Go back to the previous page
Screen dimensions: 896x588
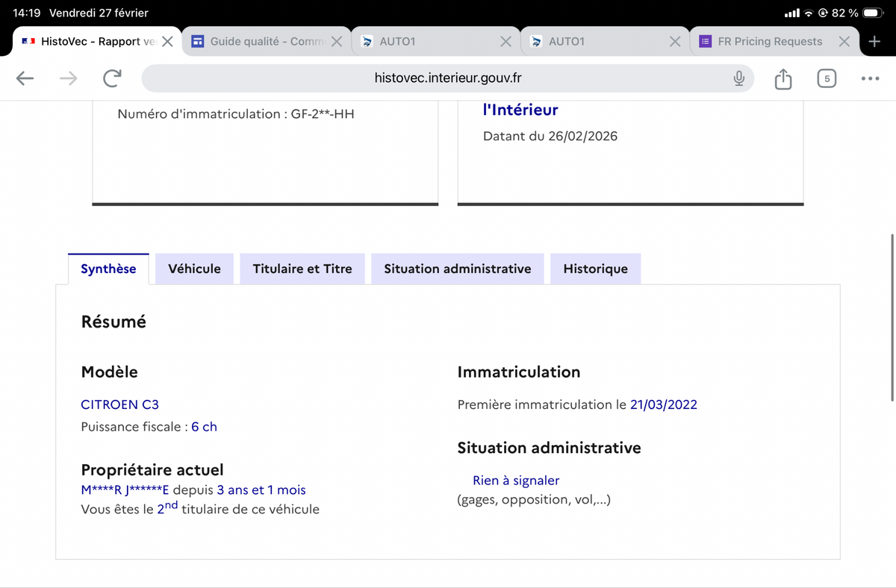[25, 78]
